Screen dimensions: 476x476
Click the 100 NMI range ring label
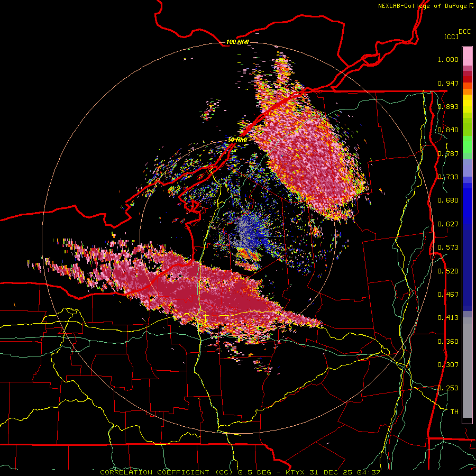point(237,42)
